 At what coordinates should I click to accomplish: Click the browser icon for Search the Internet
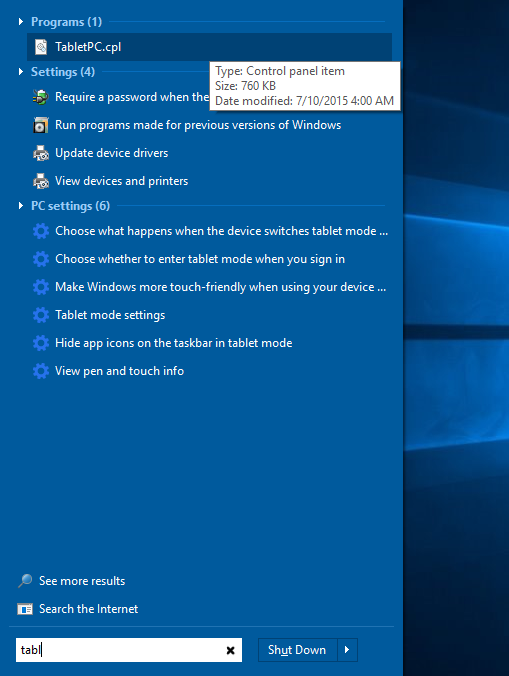[x=25, y=609]
